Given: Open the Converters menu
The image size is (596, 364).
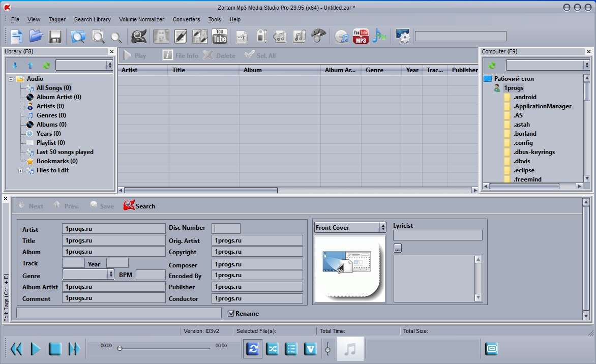Looking at the screenshot, I should [x=186, y=19].
